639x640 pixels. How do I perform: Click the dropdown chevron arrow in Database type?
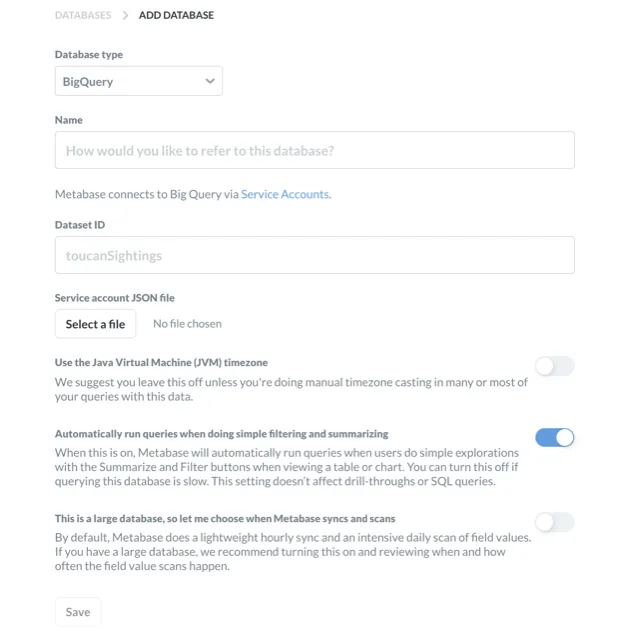(x=210, y=81)
